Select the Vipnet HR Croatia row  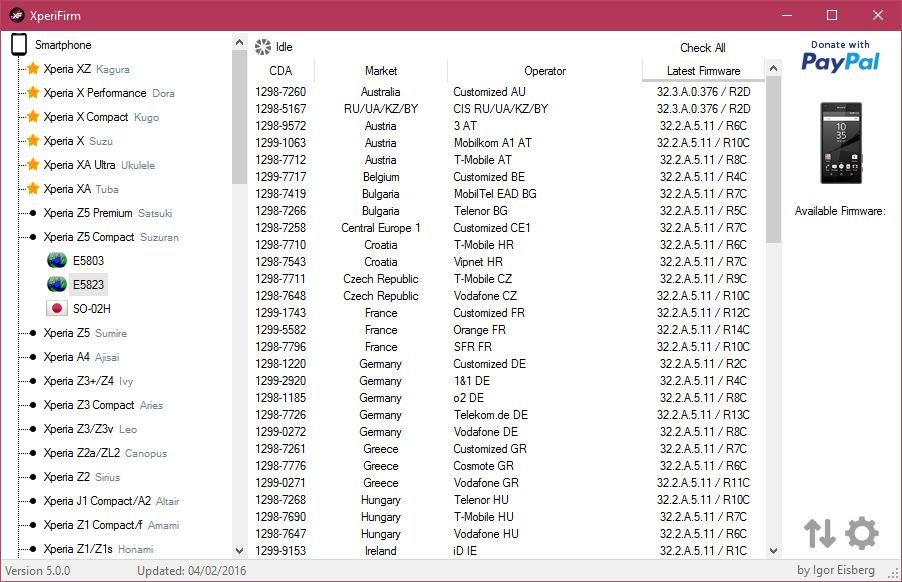[506, 262]
